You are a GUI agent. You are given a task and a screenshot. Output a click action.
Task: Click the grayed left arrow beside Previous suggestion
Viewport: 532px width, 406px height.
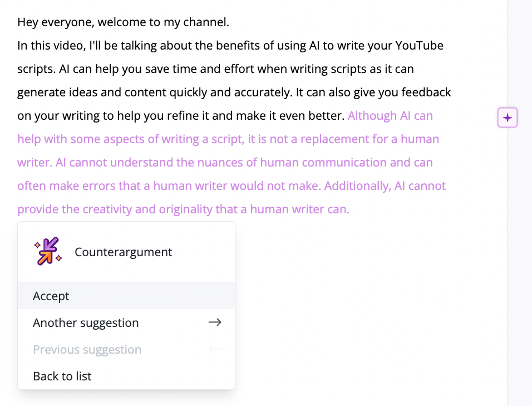coord(214,349)
